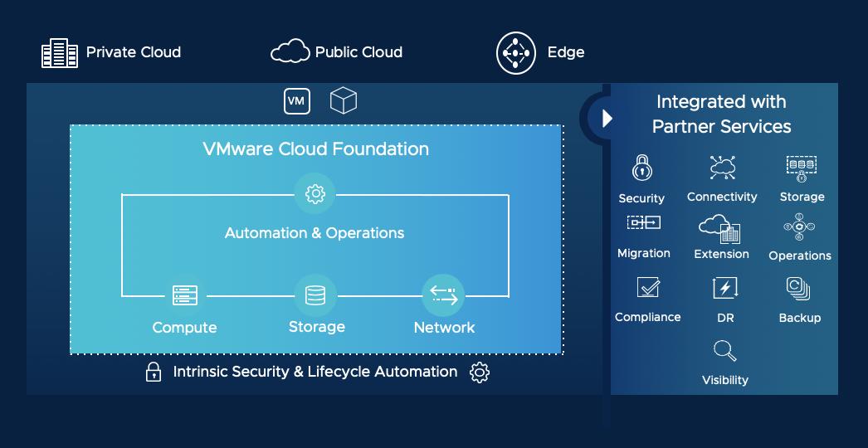Image resolution: width=868 pixels, height=448 pixels.
Task: Click the 'DR' label
Action: (725, 319)
